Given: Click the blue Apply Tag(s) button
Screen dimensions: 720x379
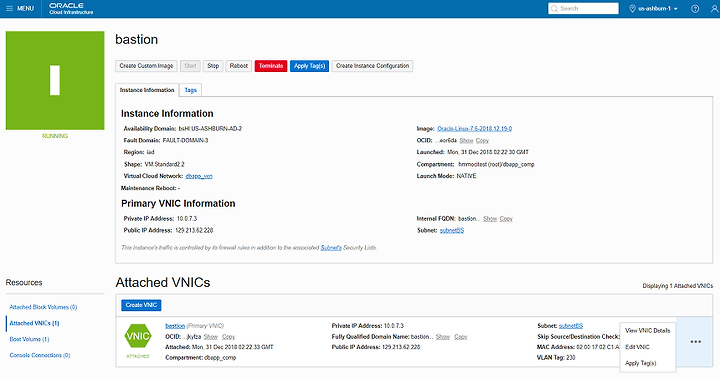Looking at the screenshot, I should pyautogui.click(x=309, y=66).
